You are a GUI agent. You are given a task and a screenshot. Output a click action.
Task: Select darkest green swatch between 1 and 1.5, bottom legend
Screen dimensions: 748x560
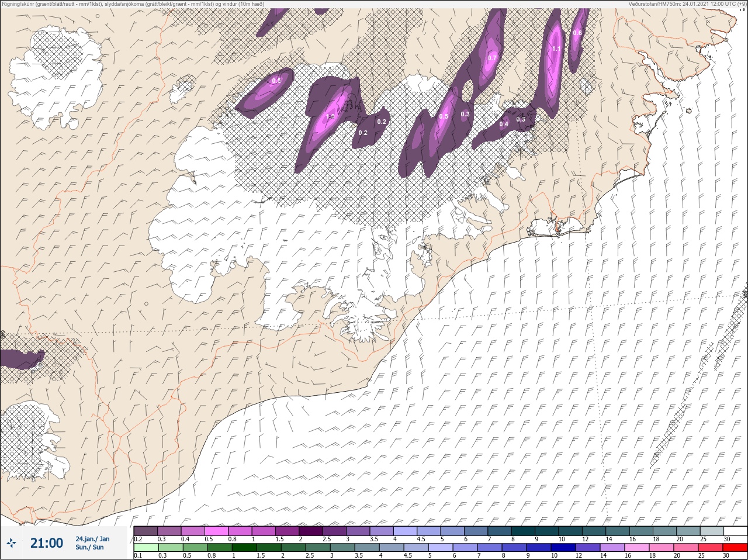[244, 548]
